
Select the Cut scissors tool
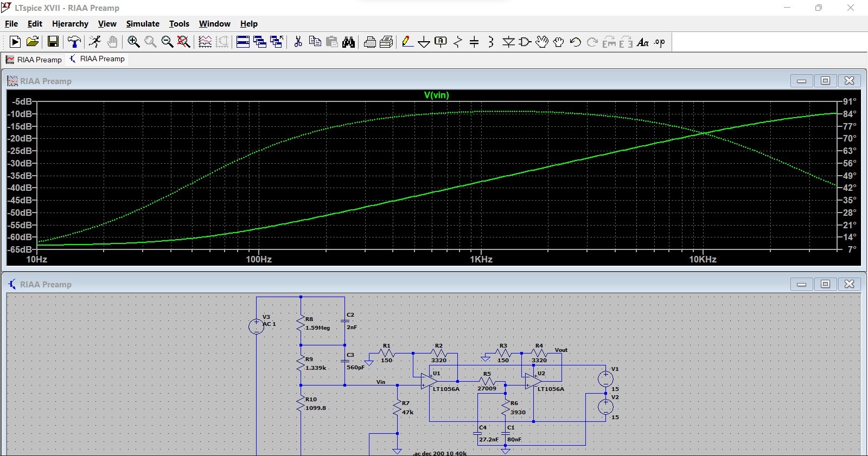pos(298,42)
